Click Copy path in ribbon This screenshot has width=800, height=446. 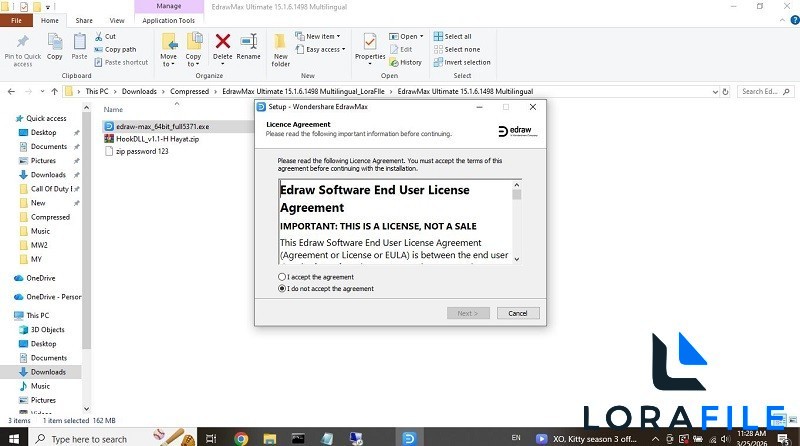point(115,49)
